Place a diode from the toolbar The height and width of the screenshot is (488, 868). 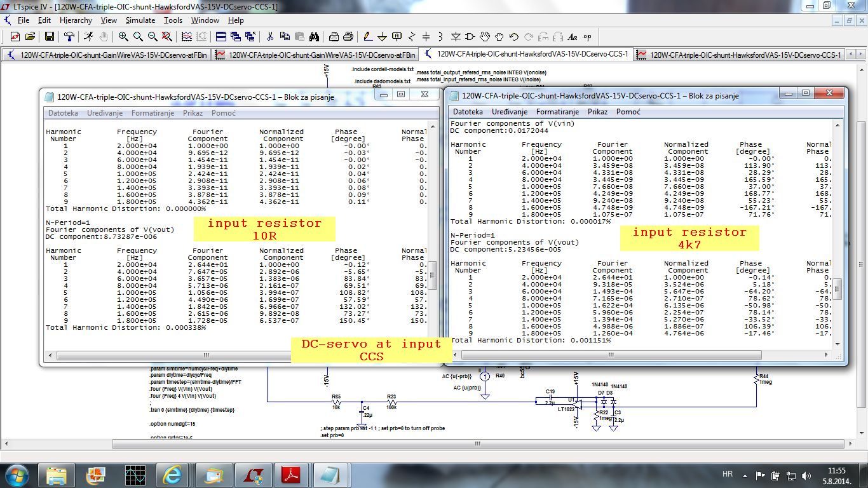tap(456, 36)
